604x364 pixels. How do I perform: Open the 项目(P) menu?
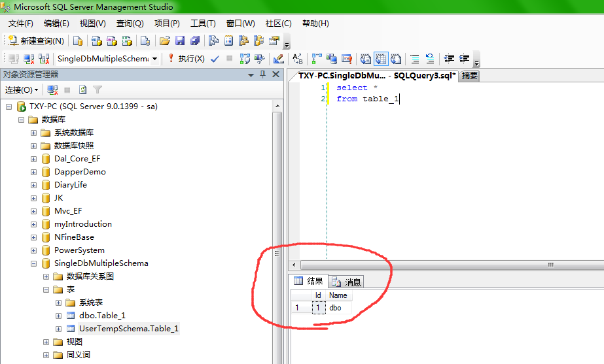pos(167,24)
